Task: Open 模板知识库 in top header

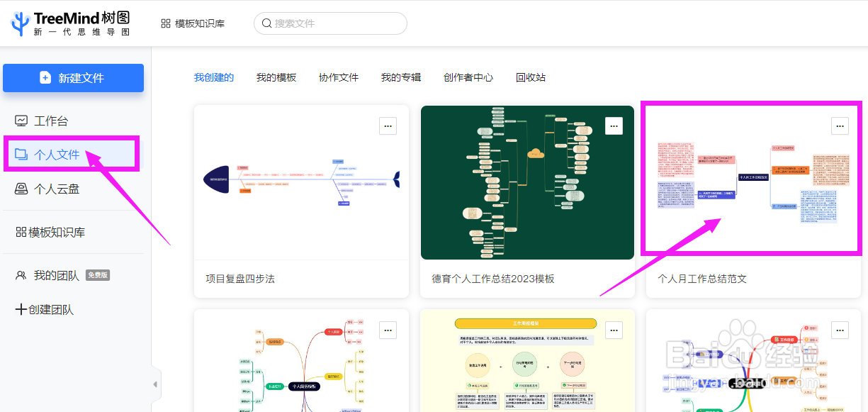Action: (200, 23)
